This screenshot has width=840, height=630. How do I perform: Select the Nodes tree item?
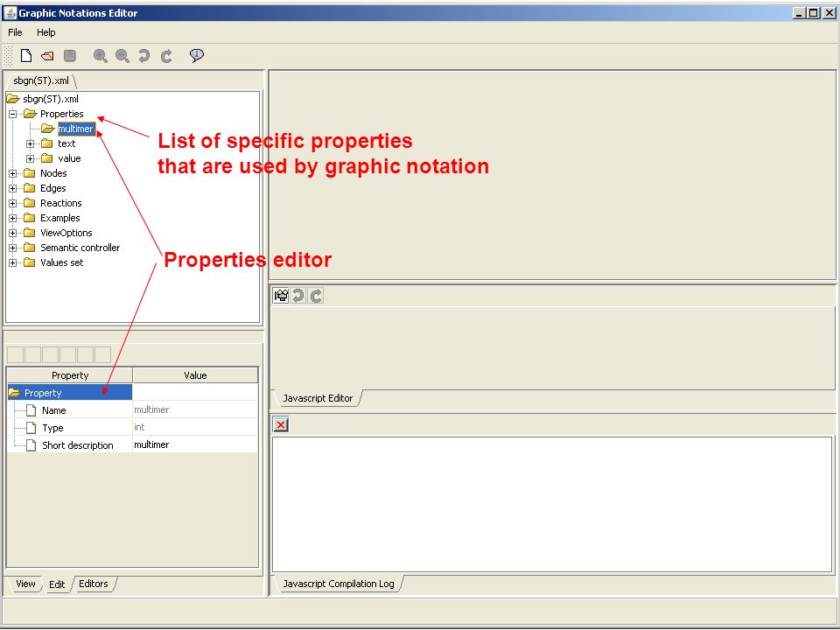pyautogui.click(x=53, y=173)
